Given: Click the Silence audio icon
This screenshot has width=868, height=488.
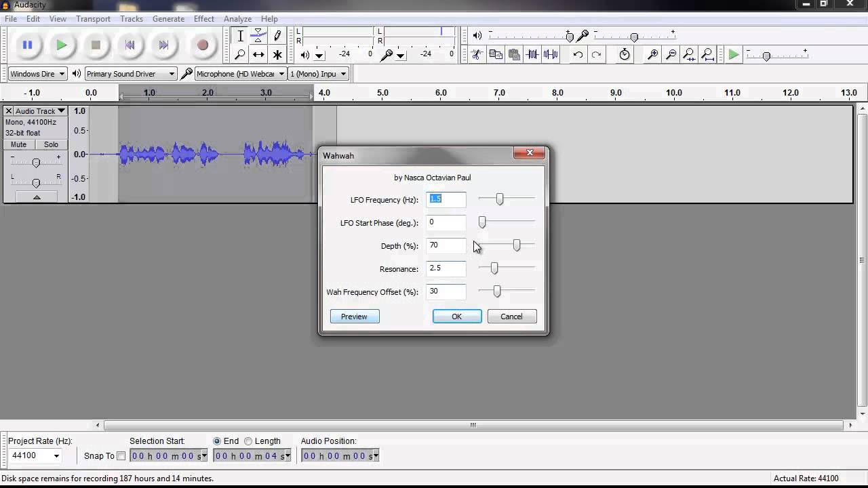Looking at the screenshot, I should pyautogui.click(x=551, y=55).
